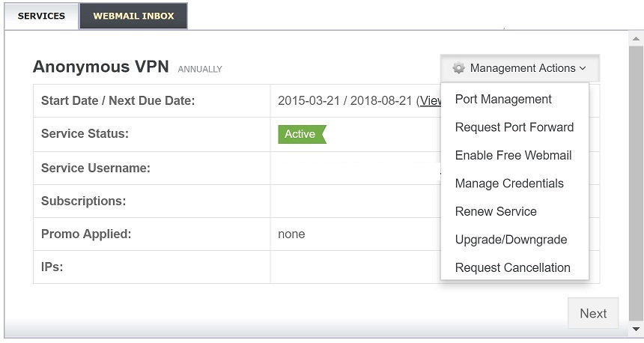Click the Start Date / Next Due Date label
The width and height of the screenshot is (644, 343).
coord(118,100)
